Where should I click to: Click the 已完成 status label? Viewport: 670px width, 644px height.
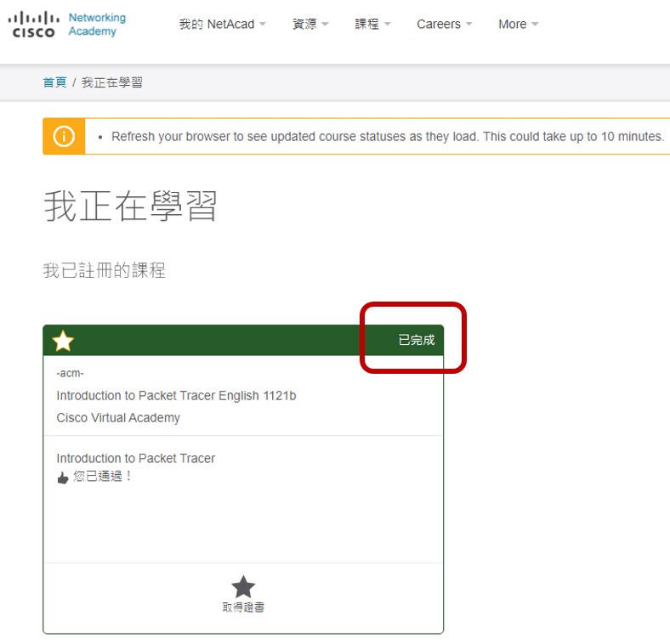pos(416,340)
